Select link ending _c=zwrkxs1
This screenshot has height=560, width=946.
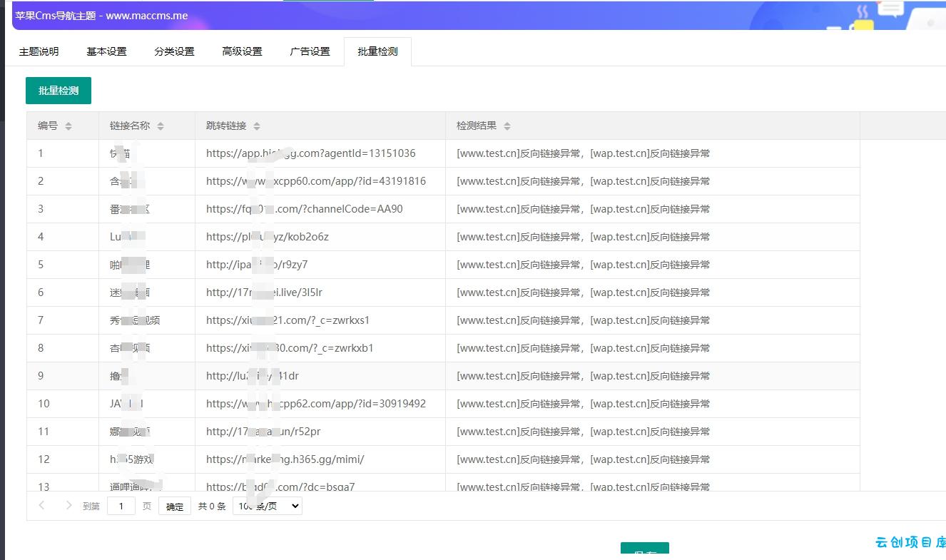[x=288, y=320]
